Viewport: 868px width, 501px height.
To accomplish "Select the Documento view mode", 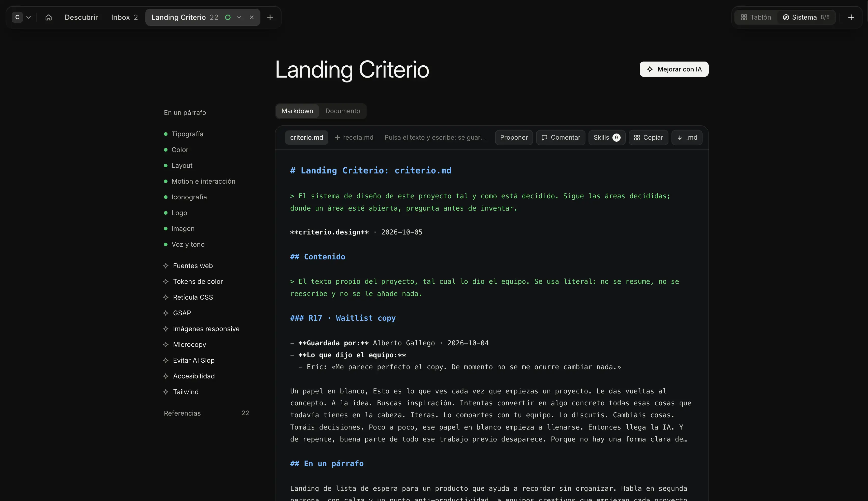I will [x=343, y=111].
